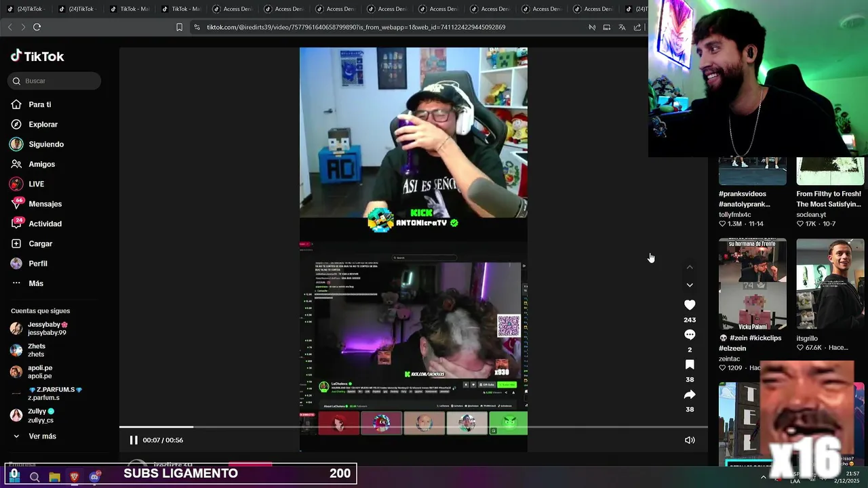Open the Más options menu
Viewport: 868px width, 488px height.
coord(27,283)
